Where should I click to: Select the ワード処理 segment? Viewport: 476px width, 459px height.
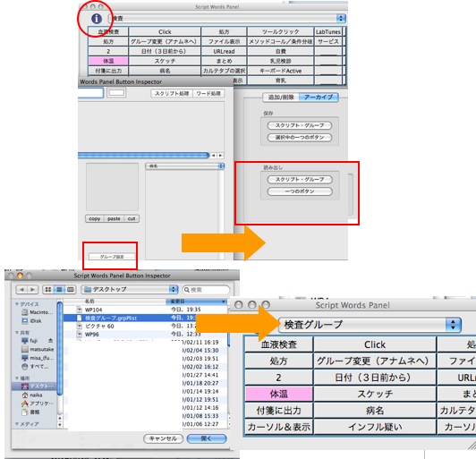pos(208,93)
